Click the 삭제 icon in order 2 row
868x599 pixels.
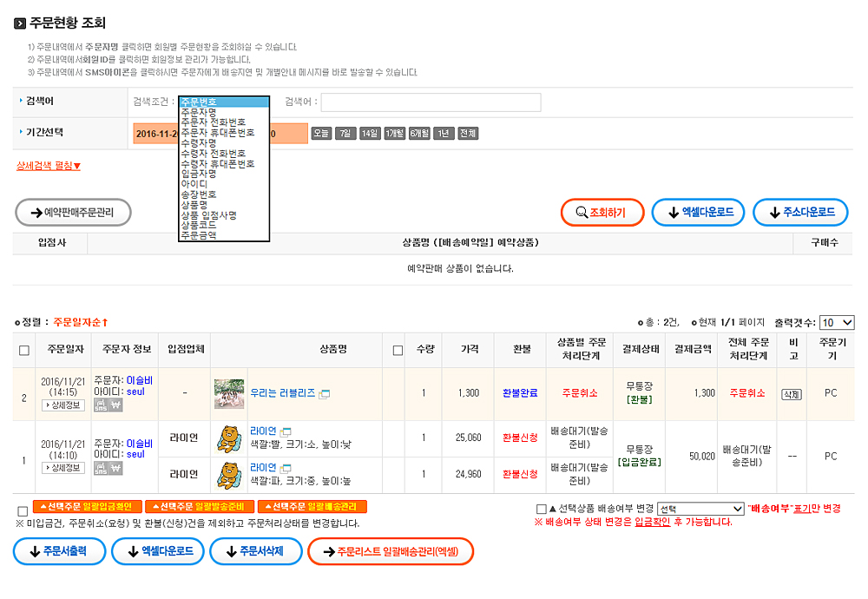[x=791, y=393]
